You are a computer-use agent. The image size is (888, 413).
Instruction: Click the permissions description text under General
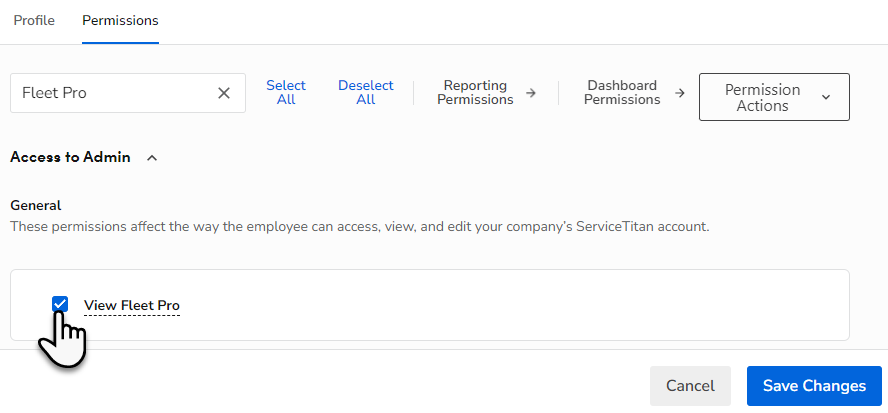tap(360, 227)
